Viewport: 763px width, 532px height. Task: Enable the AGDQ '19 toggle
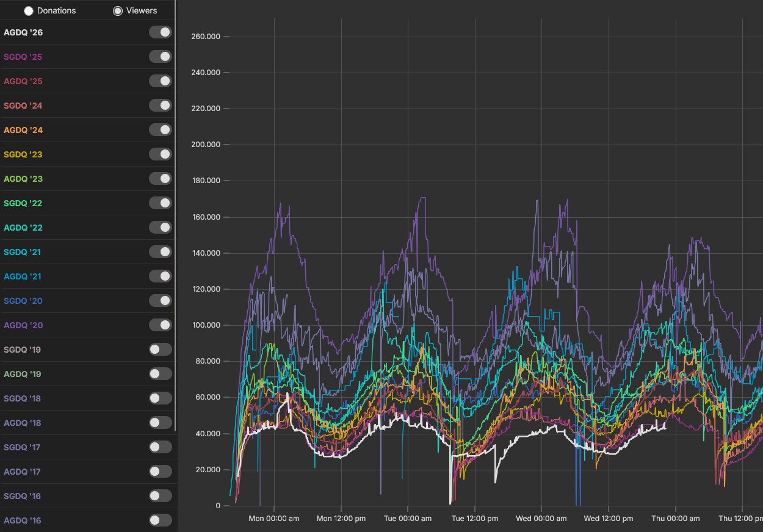[x=161, y=374]
